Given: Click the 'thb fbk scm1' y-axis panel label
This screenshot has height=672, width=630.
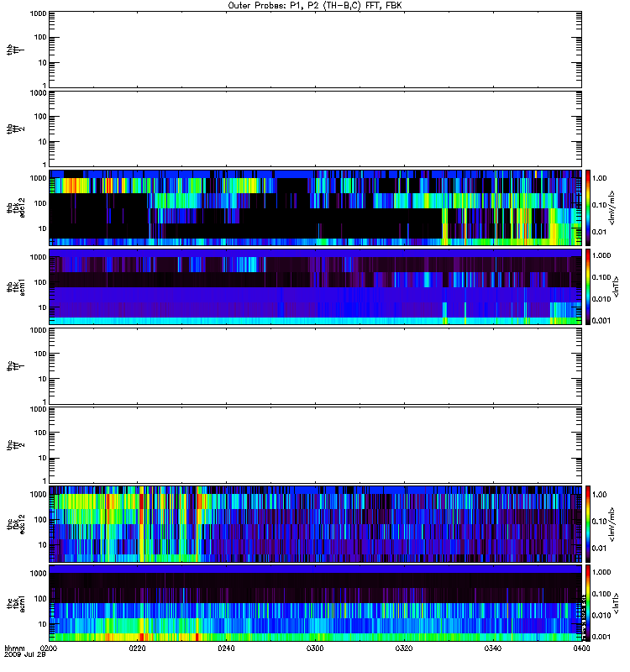Looking at the screenshot, I should click(16, 286).
